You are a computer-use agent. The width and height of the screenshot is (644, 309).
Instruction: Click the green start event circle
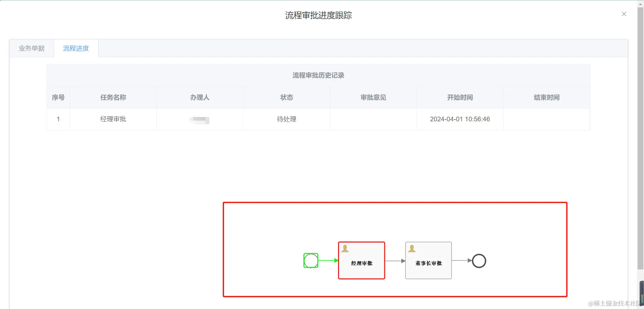pos(311,260)
